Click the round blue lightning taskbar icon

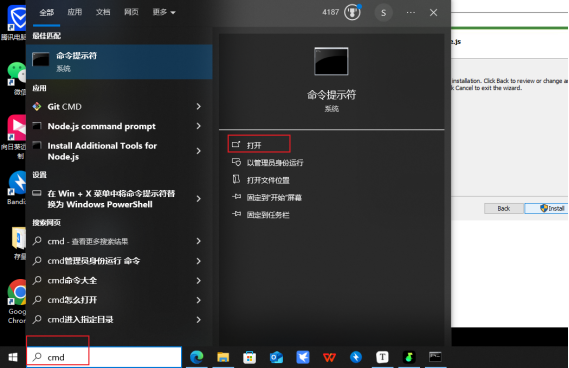(356, 357)
